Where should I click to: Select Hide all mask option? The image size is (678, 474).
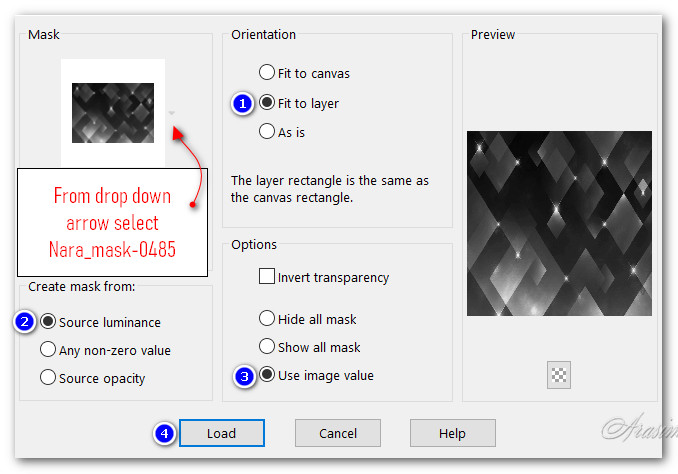267,319
